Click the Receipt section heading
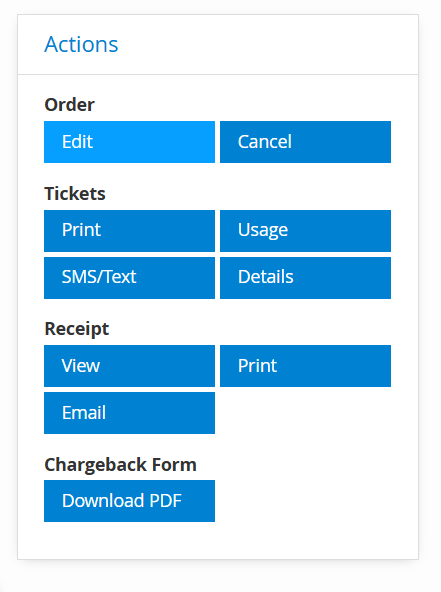Screen dimensions: 441x592 [x=77, y=329]
